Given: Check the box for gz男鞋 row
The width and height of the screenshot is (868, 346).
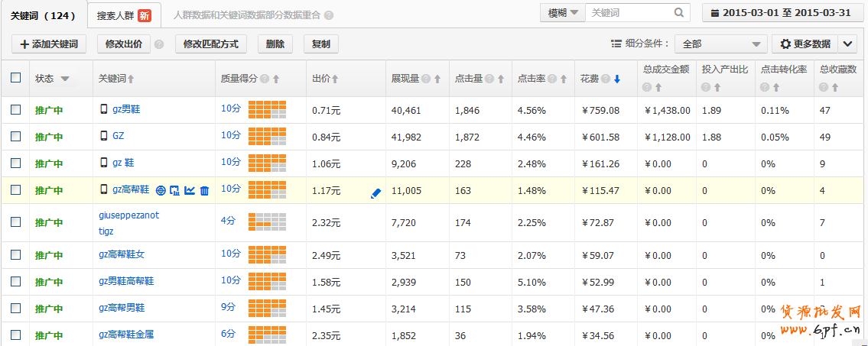Looking at the screenshot, I should tap(16, 110).
